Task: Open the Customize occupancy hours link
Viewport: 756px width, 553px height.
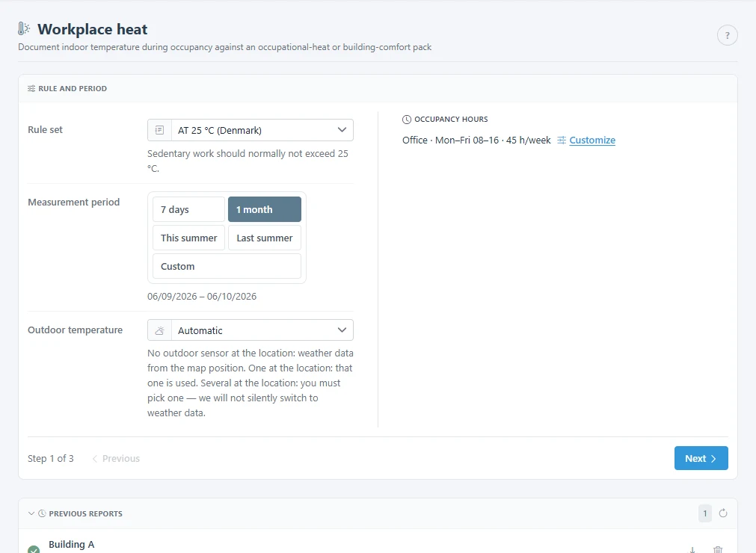Action: pyautogui.click(x=592, y=140)
